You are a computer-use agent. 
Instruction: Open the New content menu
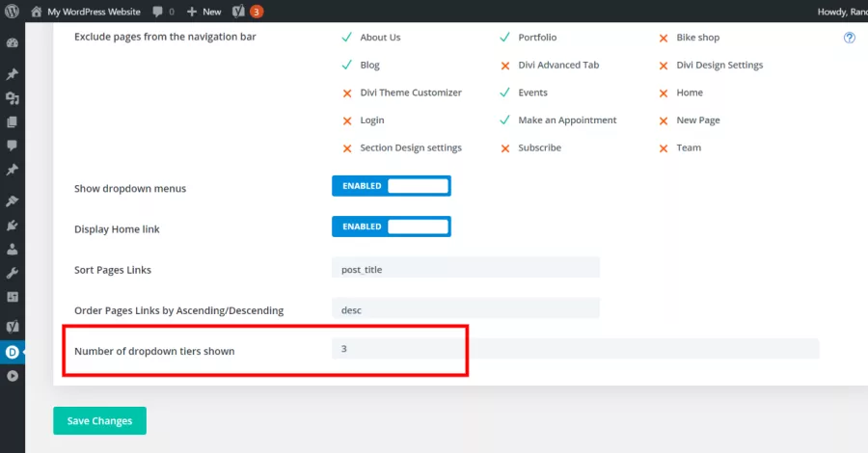(203, 11)
